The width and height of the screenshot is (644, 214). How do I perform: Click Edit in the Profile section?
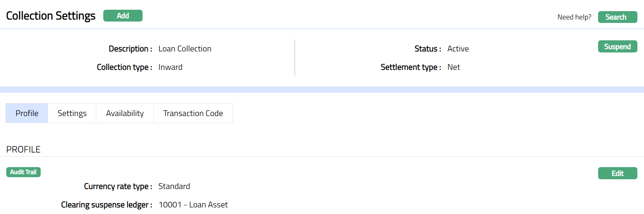(x=617, y=173)
